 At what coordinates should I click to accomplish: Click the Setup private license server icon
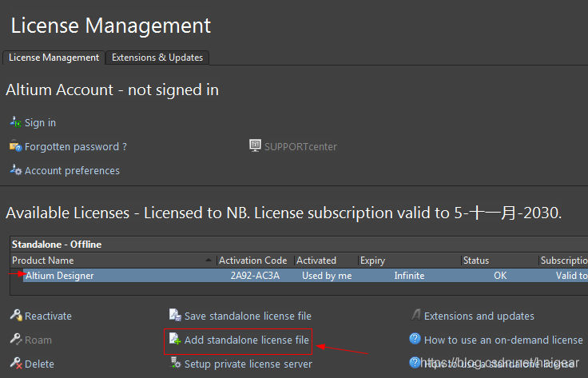pos(175,364)
